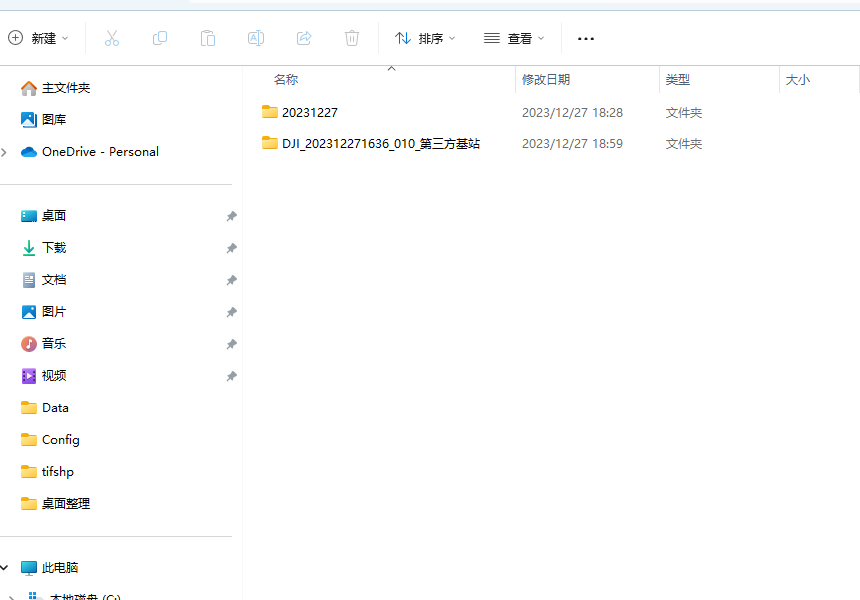Click the Cut scissors icon
Viewport: 860px width, 600px height.
pyautogui.click(x=112, y=38)
